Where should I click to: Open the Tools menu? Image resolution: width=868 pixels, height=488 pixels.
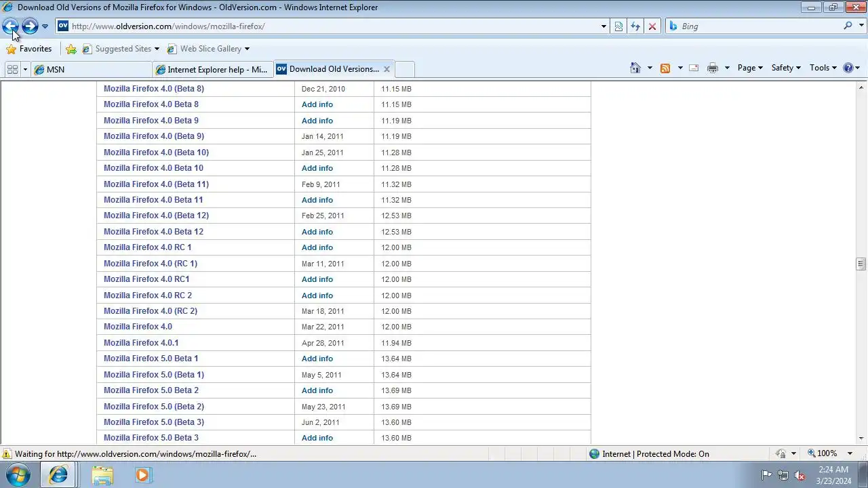pyautogui.click(x=823, y=68)
